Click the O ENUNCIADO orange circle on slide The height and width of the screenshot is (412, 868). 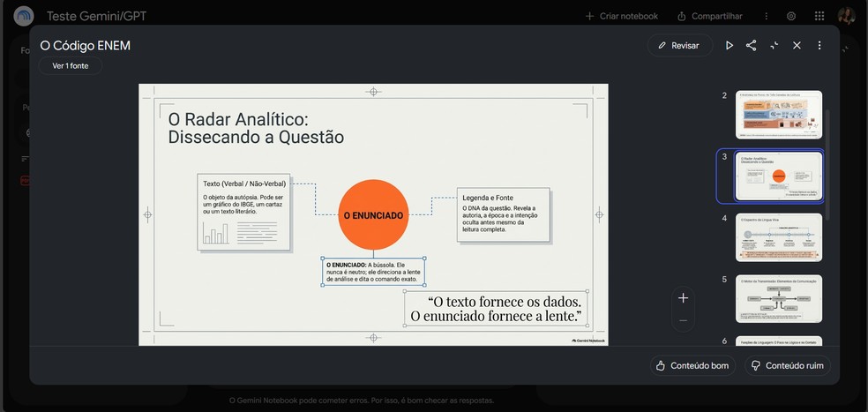coord(373,215)
